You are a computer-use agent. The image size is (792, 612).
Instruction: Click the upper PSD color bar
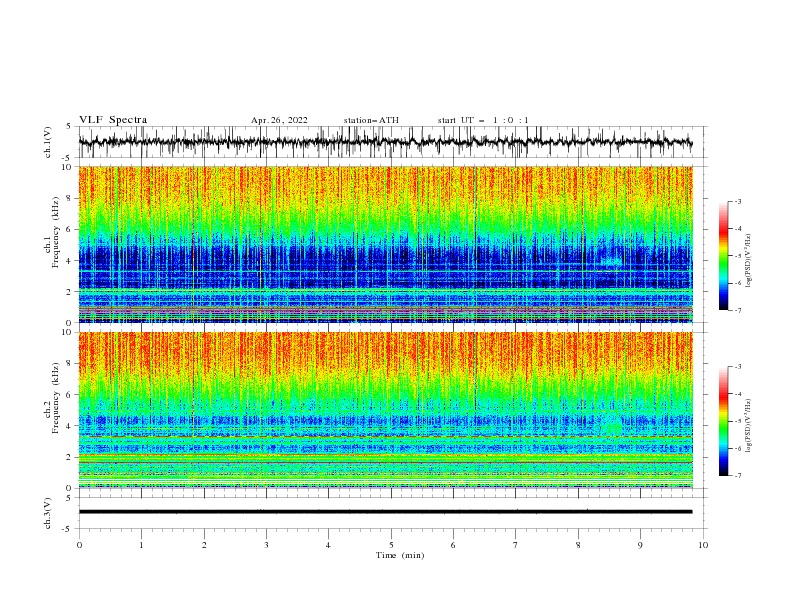click(724, 256)
